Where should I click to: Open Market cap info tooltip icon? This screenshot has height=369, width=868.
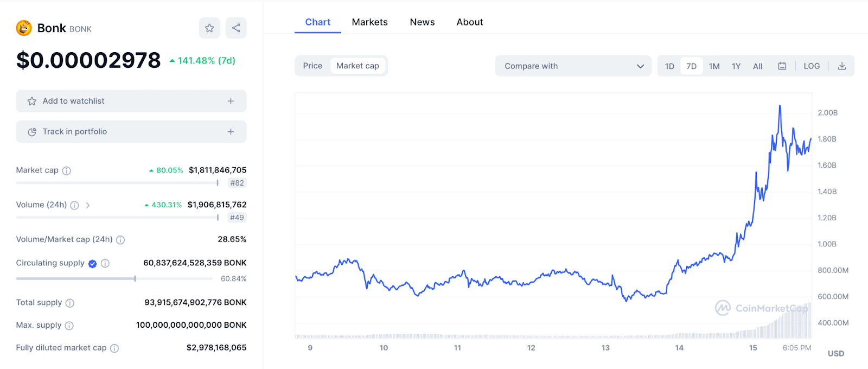click(x=67, y=170)
